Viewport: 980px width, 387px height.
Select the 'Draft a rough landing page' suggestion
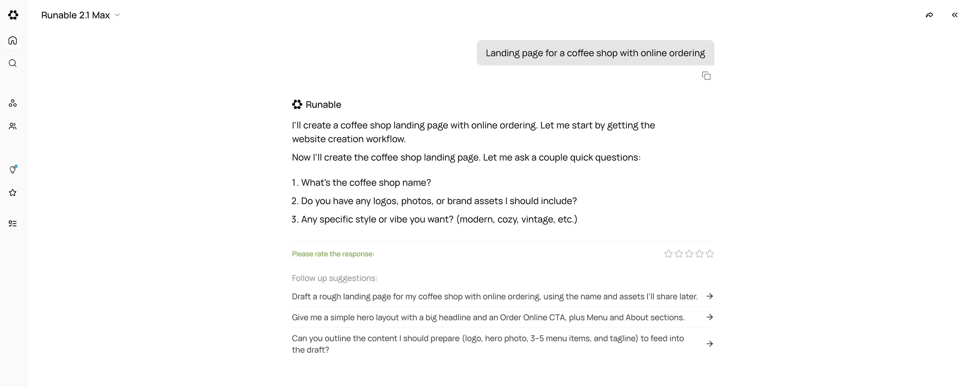coord(495,296)
